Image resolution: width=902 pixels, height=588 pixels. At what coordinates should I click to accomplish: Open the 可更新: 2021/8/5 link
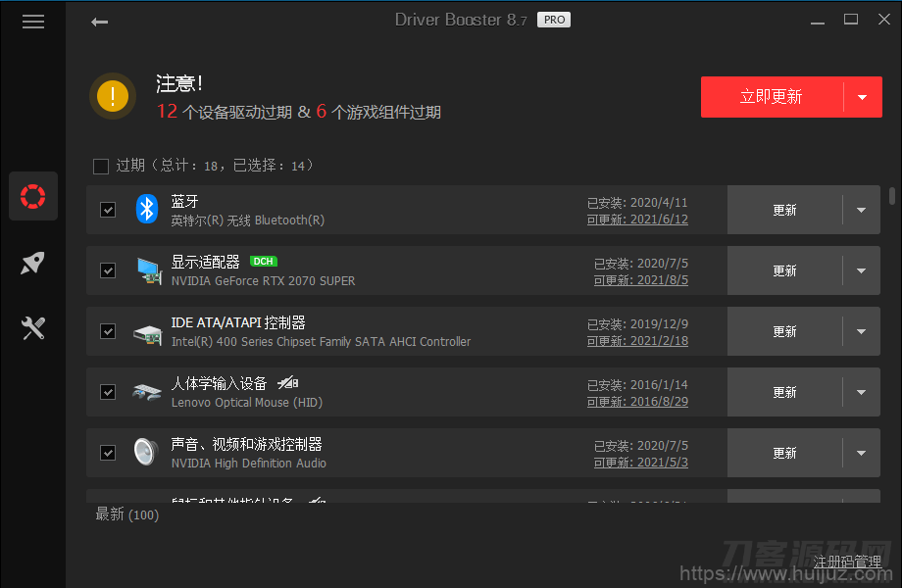641,280
